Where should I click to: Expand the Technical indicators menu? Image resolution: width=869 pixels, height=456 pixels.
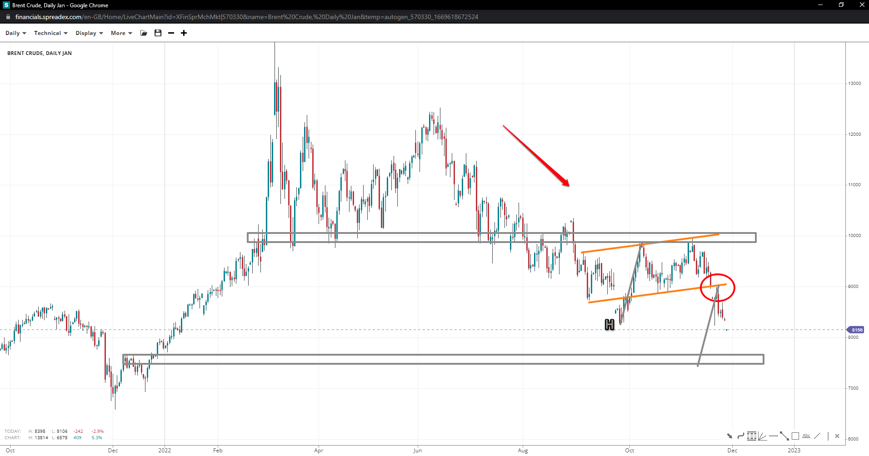click(x=50, y=33)
